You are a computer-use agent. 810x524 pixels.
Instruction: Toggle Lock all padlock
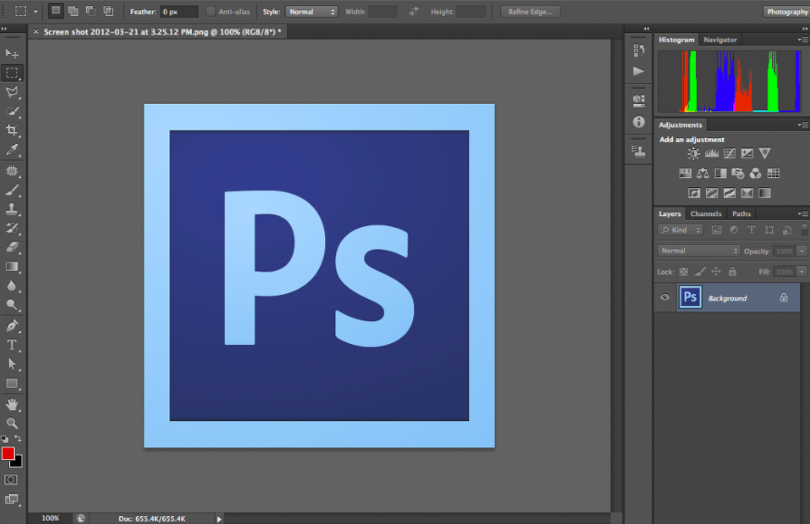coord(732,271)
